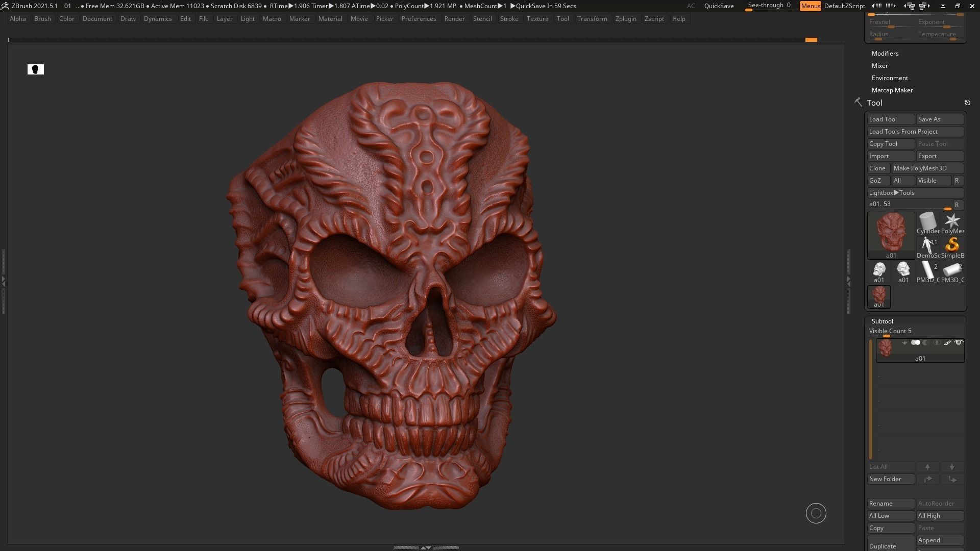The height and width of the screenshot is (551, 980).
Task: Adjust the a01 tool item slider
Action: tap(910, 205)
